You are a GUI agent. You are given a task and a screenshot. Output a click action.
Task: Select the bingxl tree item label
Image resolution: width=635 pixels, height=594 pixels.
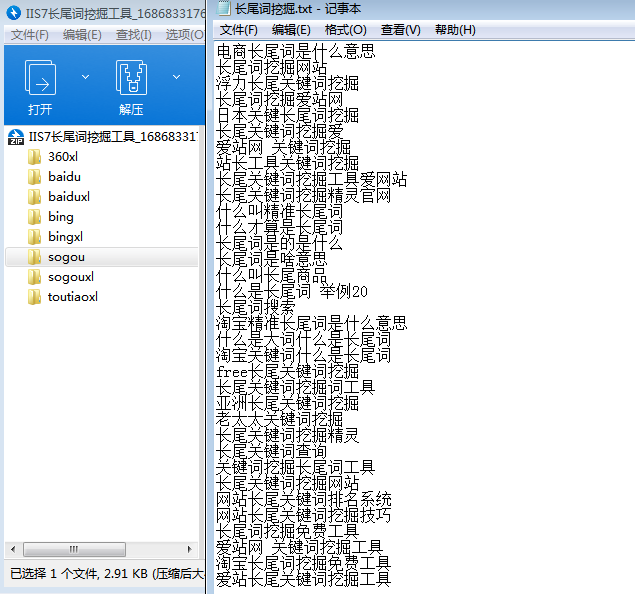tap(65, 237)
